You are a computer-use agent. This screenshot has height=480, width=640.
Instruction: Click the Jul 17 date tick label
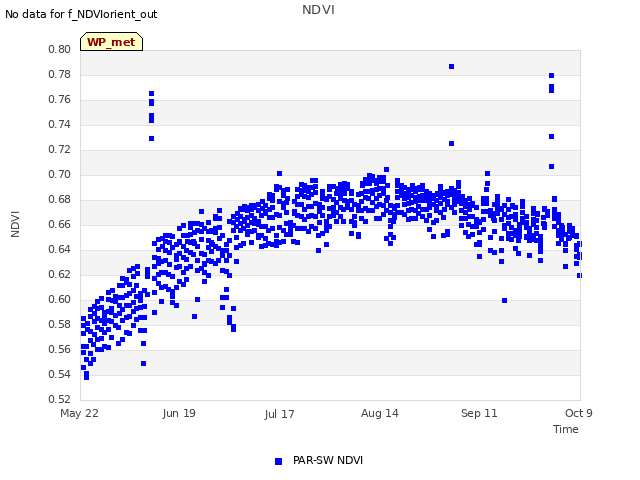pyautogui.click(x=279, y=414)
